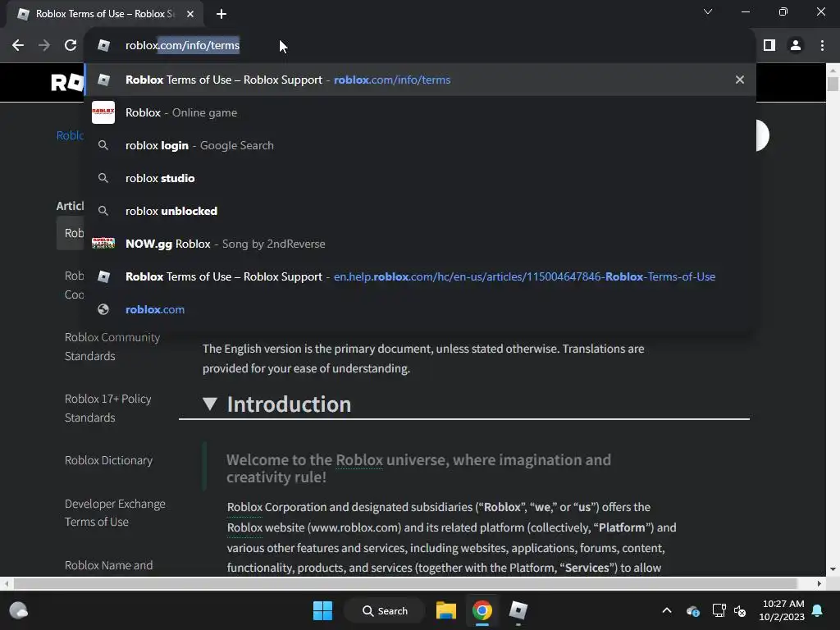Screen dimensions: 840x630
Task: Click the weather widget icon in taskbar
Action: click(x=19, y=610)
